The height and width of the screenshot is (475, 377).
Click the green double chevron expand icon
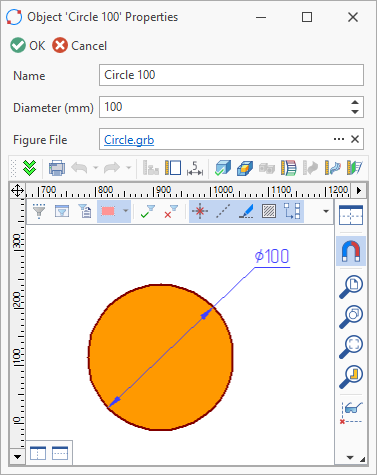29,168
